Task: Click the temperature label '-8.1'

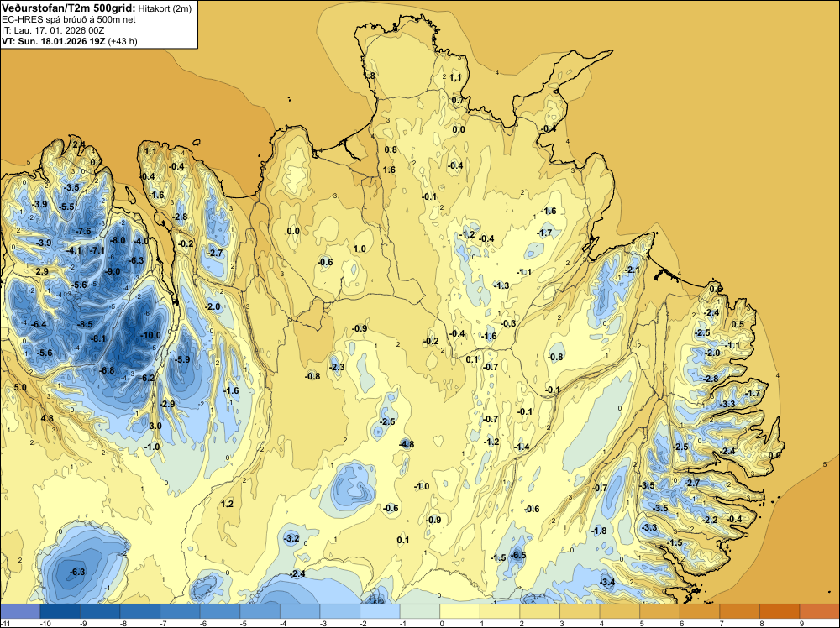Action: click(x=98, y=338)
